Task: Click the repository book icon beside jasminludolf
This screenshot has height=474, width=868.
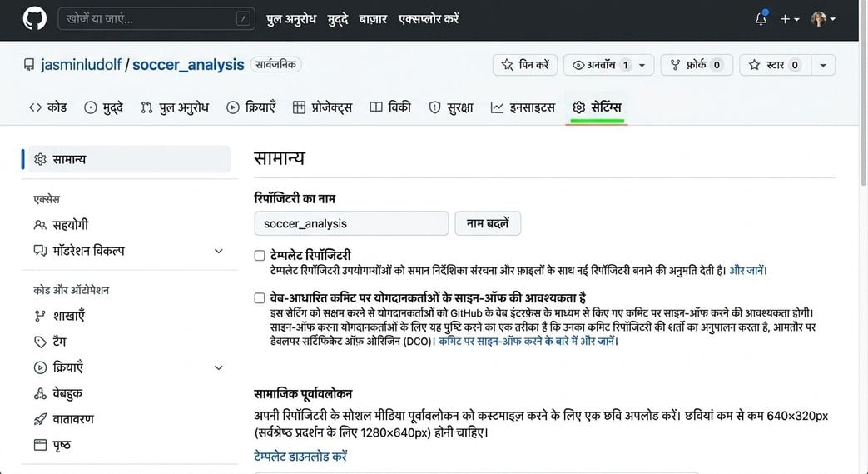Action: (x=29, y=65)
